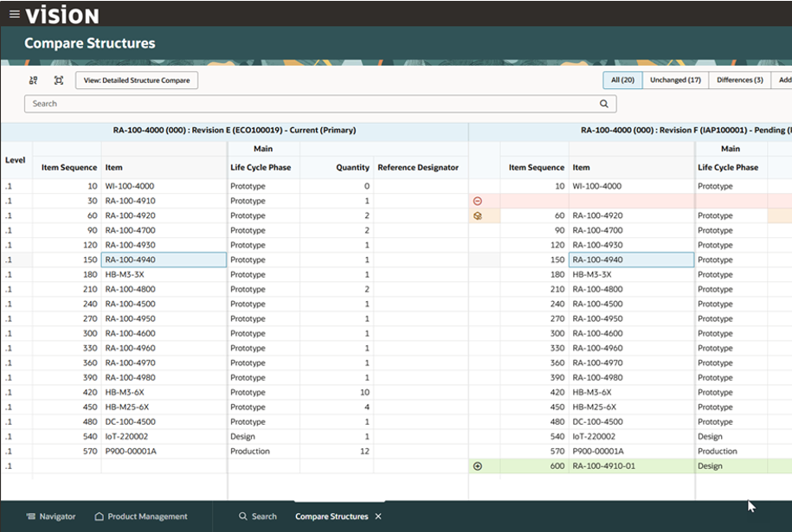Show only Differences (3)
792x532 pixels.
pos(739,80)
